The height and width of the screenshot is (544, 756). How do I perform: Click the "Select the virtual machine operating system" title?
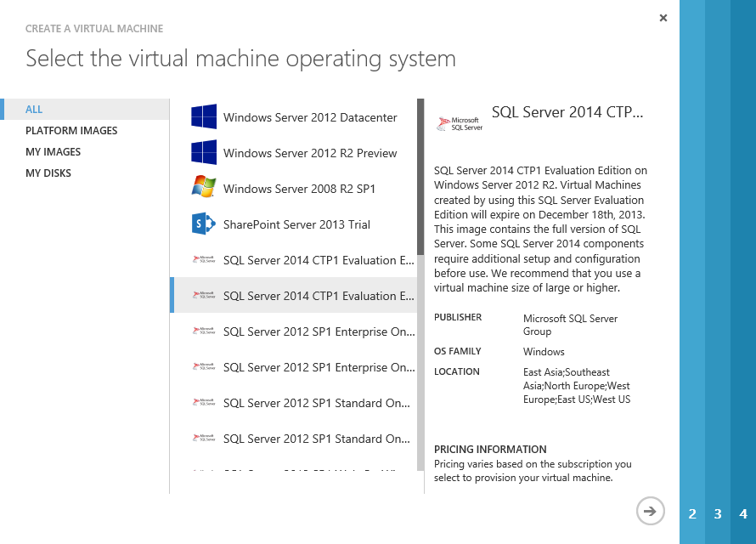(240, 59)
